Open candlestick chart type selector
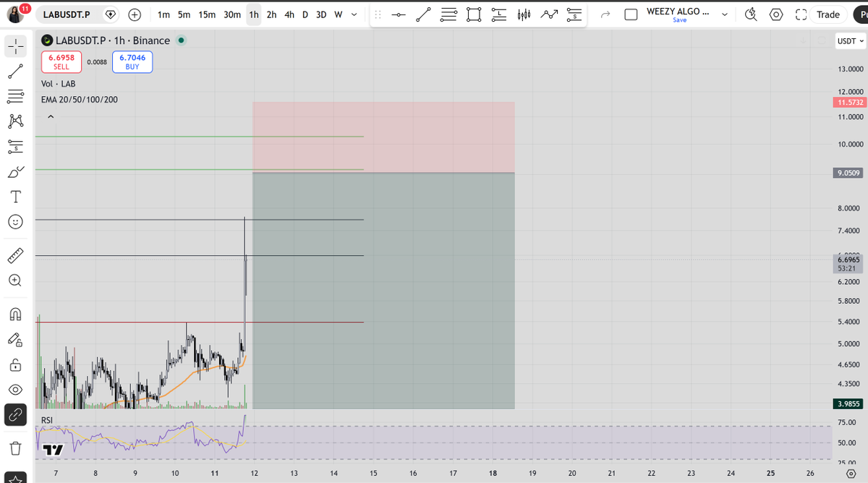The height and width of the screenshot is (483, 868). point(524,14)
